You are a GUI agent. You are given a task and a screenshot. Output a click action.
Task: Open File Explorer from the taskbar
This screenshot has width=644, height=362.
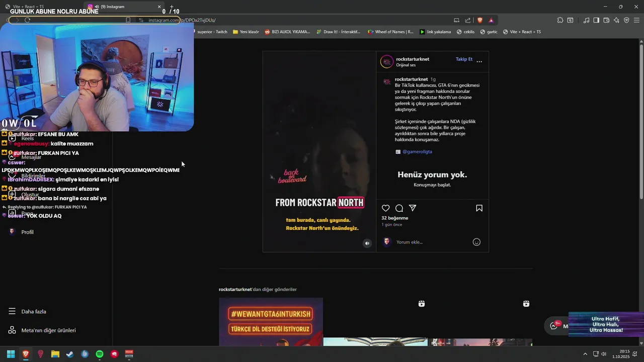click(x=55, y=354)
